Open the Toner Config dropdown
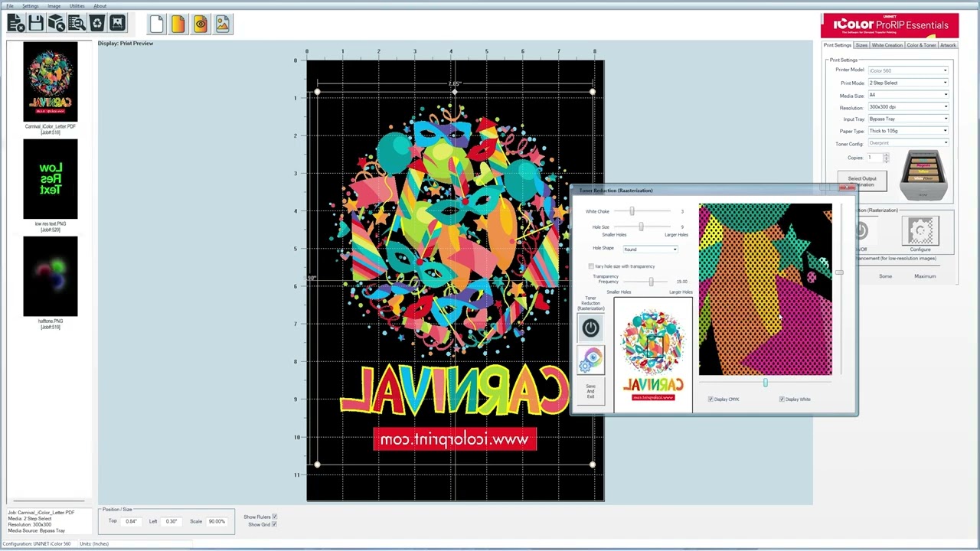980x551 pixels. (908, 143)
